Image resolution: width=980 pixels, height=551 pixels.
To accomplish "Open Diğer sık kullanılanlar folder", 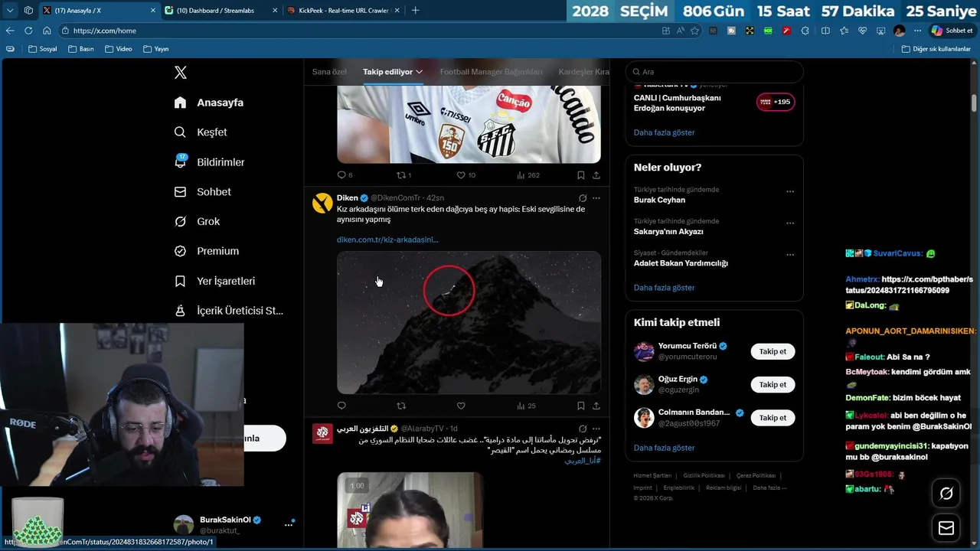I will 936,49.
